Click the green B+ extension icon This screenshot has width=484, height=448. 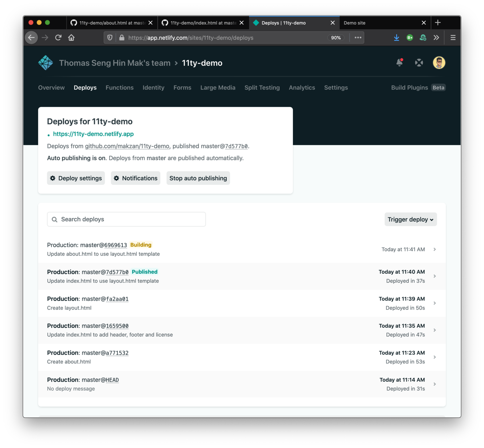point(410,37)
